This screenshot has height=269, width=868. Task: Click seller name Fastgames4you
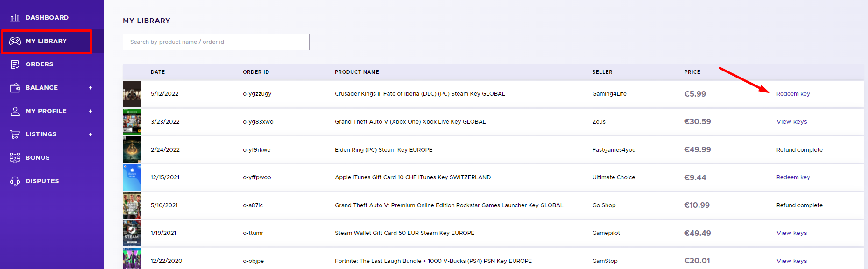[614, 150]
